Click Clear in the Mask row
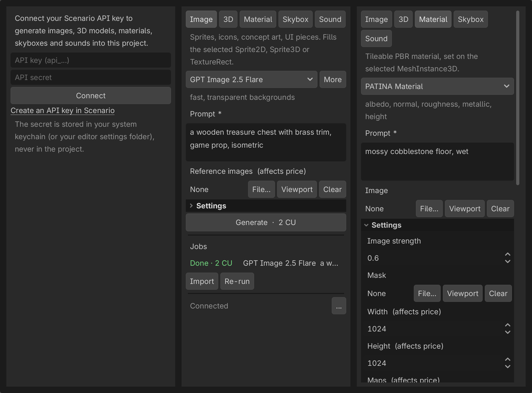 click(x=498, y=293)
